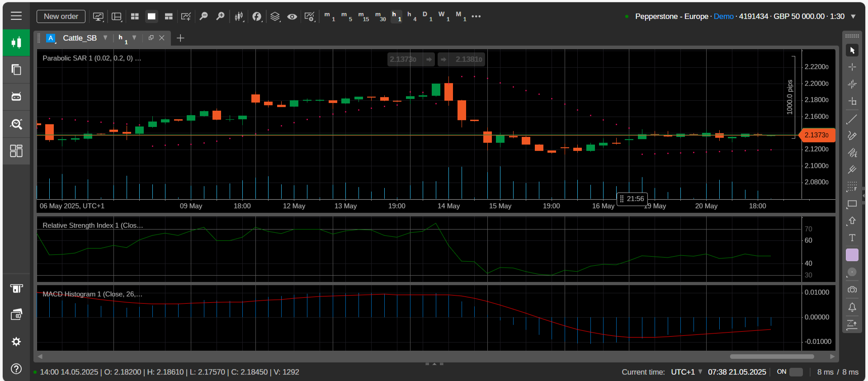Viewport: 868px width, 381px height.
Task: Click the buy price 2.13810 button
Action: pyautogui.click(x=461, y=59)
